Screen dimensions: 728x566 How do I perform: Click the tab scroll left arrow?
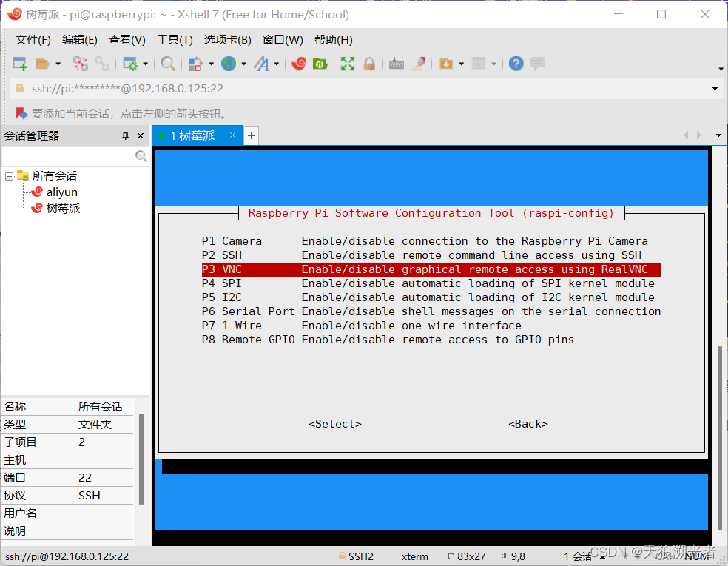686,135
